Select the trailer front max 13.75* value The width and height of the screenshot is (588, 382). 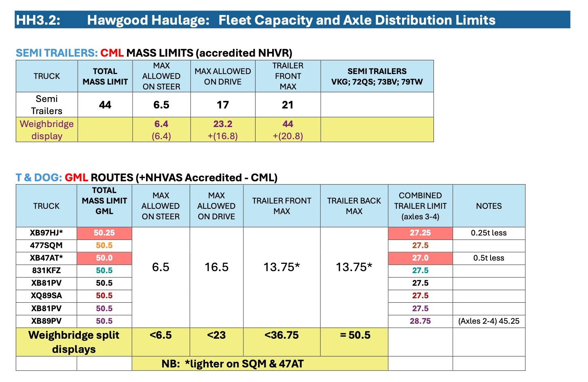point(282,267)
